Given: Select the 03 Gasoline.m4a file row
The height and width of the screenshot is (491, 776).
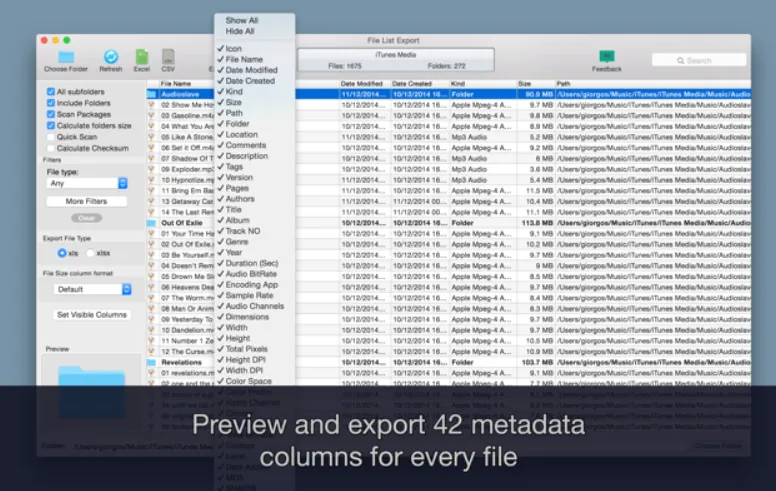Looking at the screenshot, I should click(448, 115).
